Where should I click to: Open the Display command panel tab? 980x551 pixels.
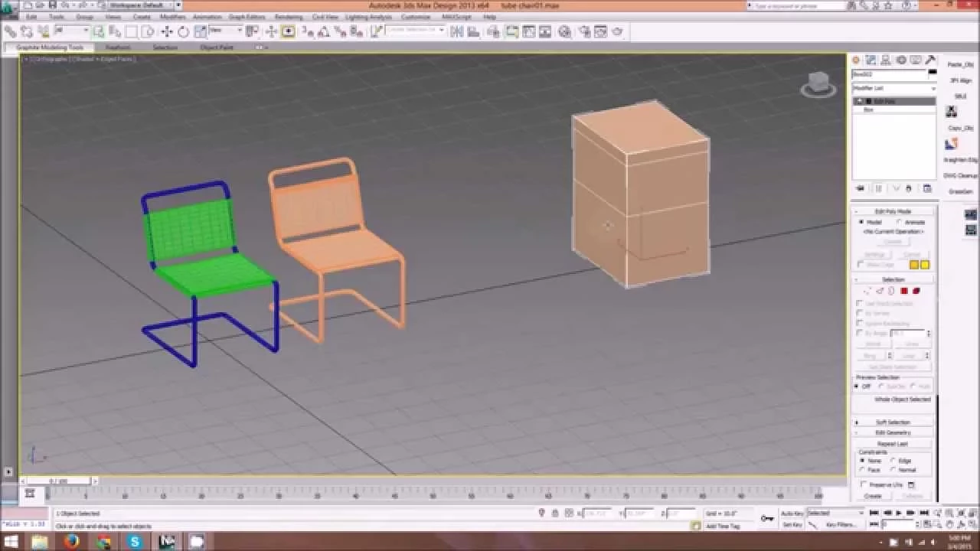coord(916,60)
